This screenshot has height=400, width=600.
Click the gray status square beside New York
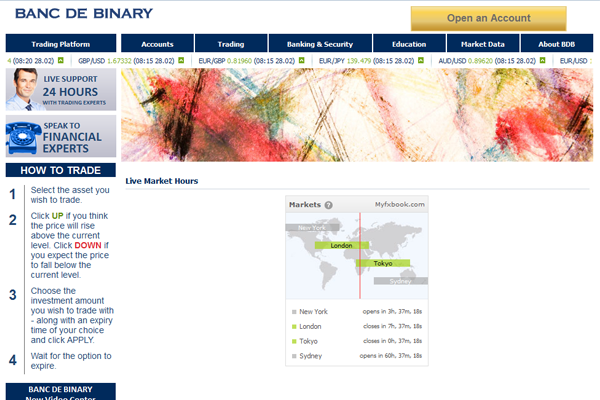[x=294, y=312]
